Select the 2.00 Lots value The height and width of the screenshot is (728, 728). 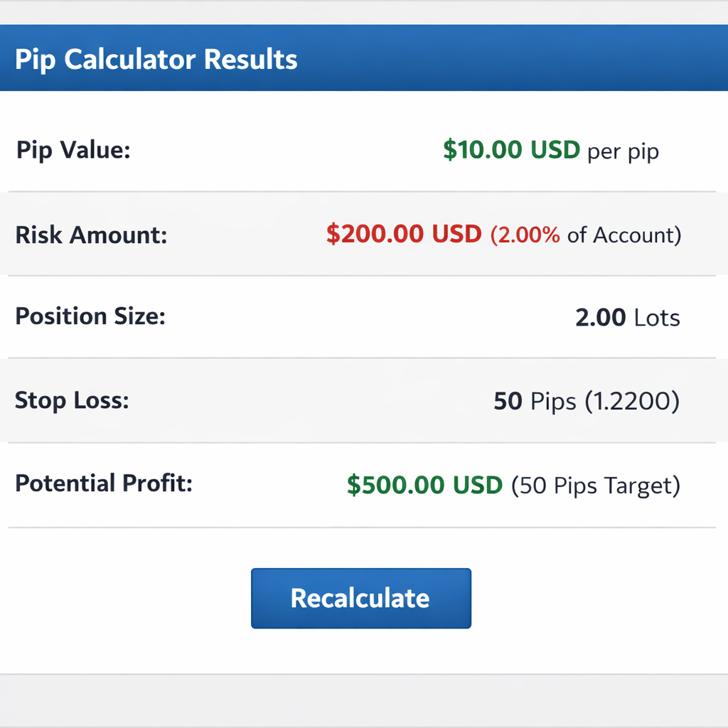[627, 318]
